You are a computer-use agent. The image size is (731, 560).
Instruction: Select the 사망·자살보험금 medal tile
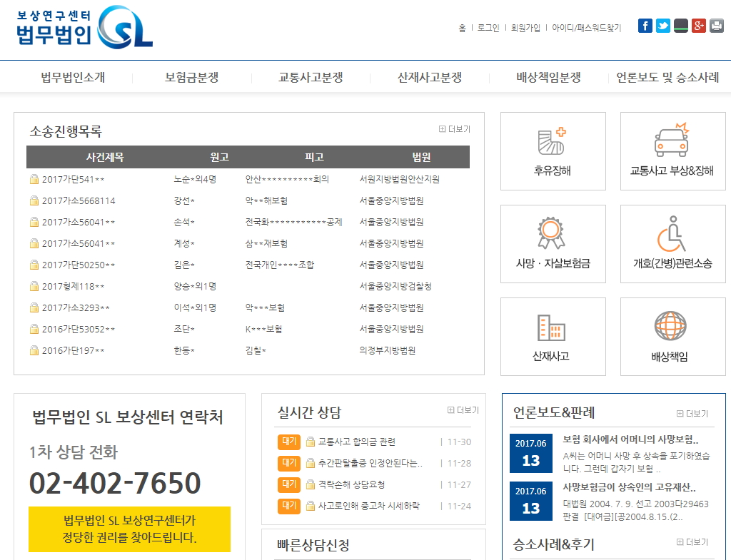coord(553,244)
